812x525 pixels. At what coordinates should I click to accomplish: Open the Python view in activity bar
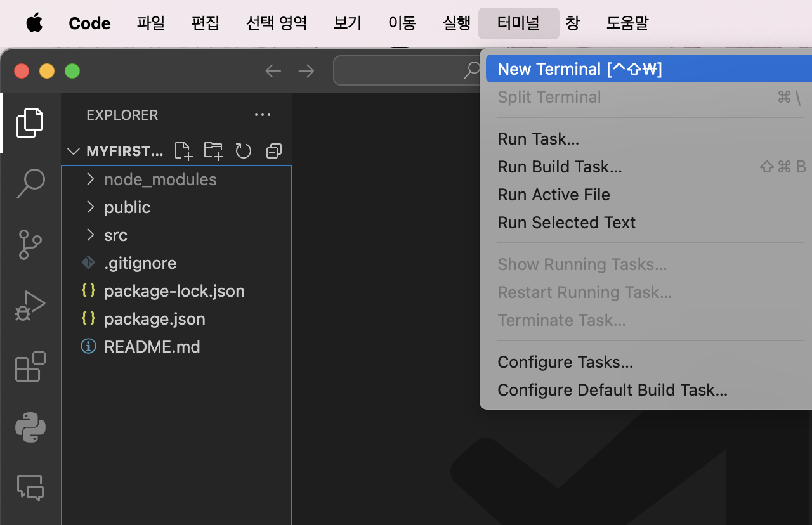point(30,427)
